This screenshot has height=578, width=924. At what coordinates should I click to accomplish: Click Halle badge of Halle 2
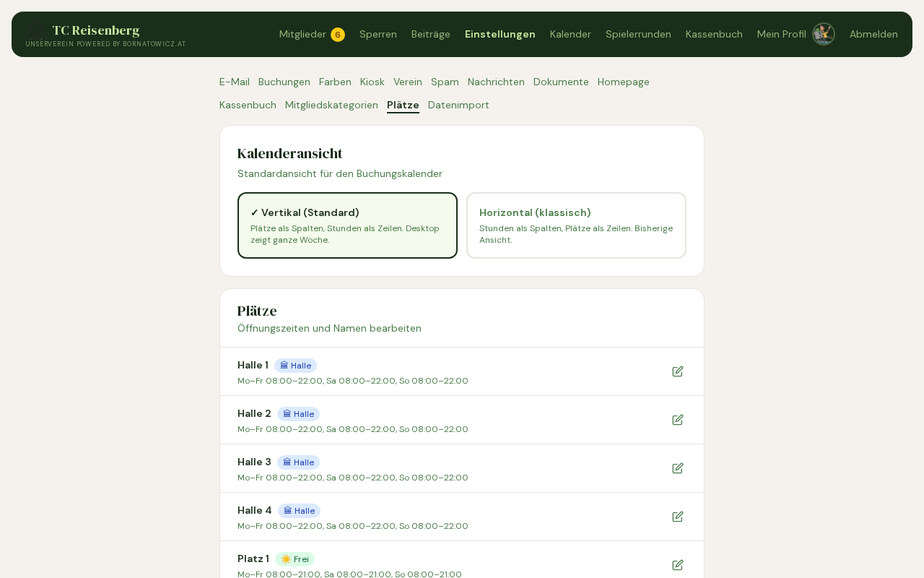pos(298,414)
